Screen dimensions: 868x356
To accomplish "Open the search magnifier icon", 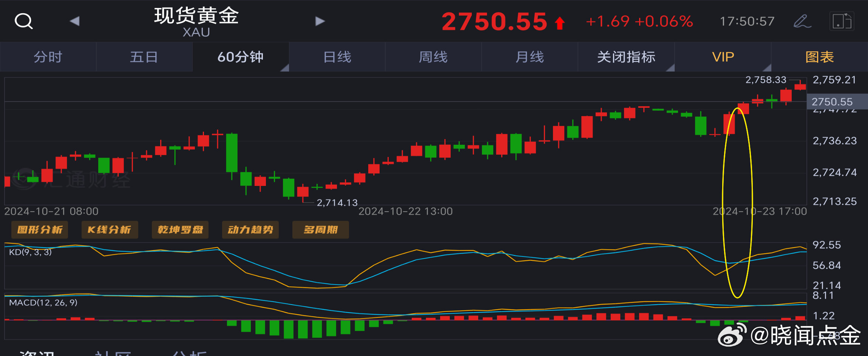I will [24, 21].
